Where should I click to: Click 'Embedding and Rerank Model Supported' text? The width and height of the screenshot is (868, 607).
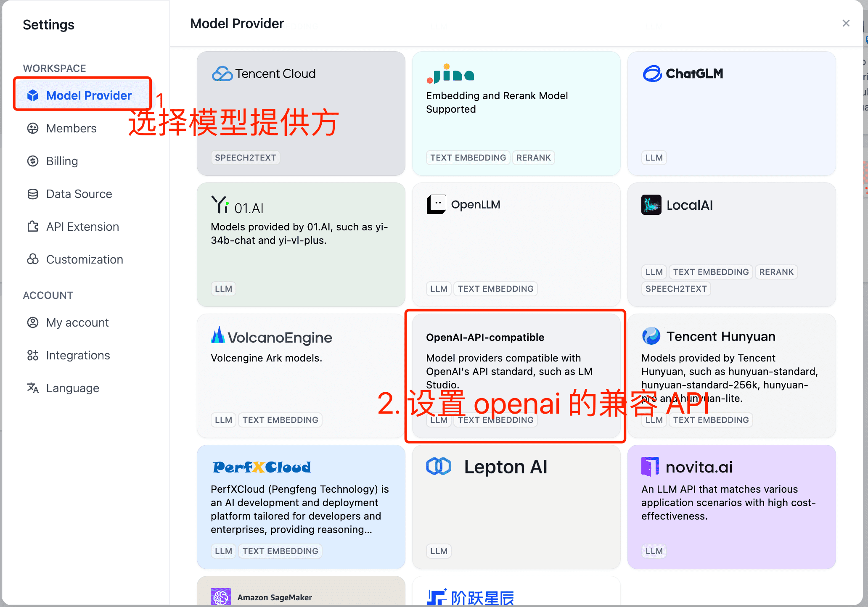click(x=497, y=103)
